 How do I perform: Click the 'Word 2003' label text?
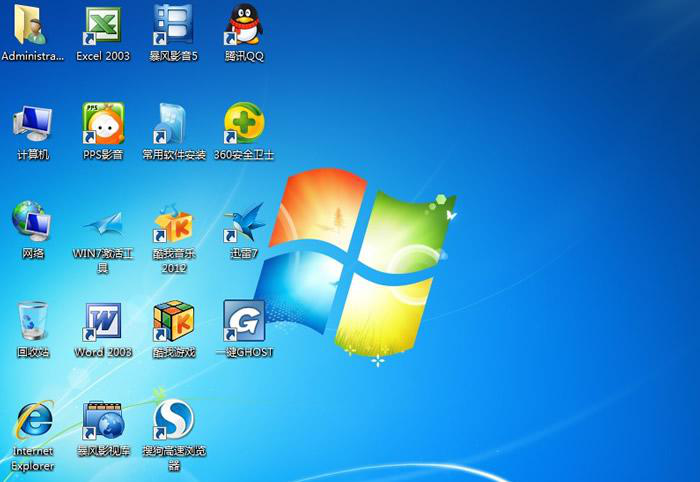pos(103,352)
